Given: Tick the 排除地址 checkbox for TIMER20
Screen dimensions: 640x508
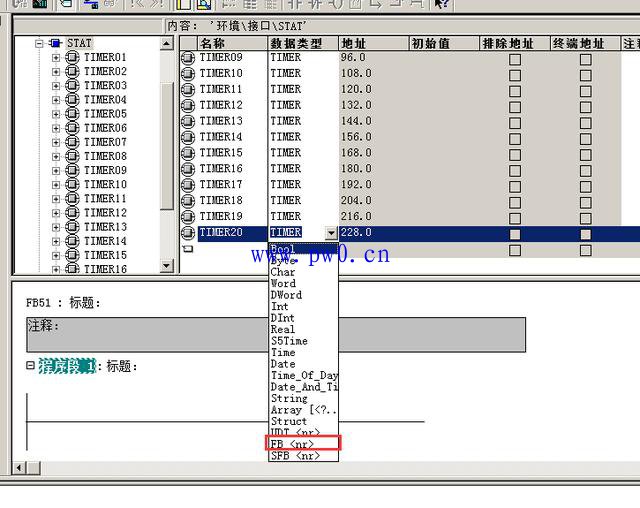Looking at the screenshot, I should [x=515, y=235].
